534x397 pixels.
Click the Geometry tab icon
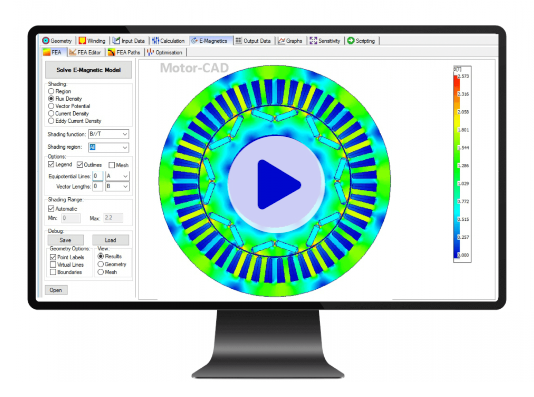46,41
